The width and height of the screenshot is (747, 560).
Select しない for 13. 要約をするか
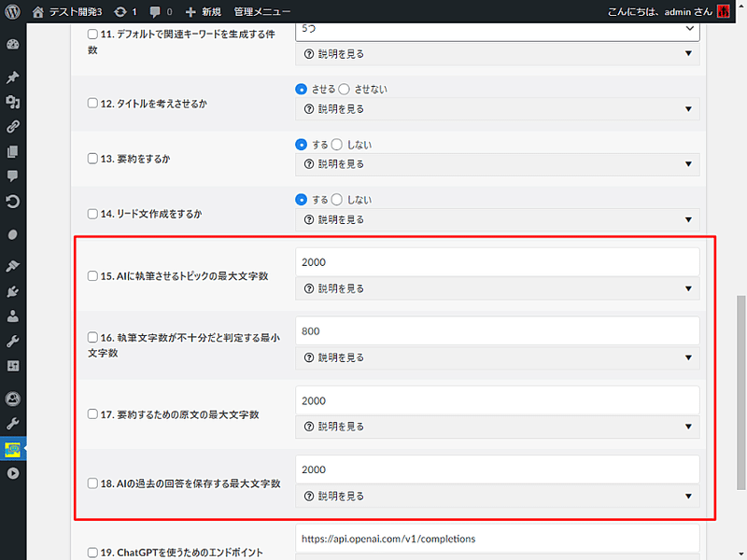pyautogui.click(x=337, y=145)
